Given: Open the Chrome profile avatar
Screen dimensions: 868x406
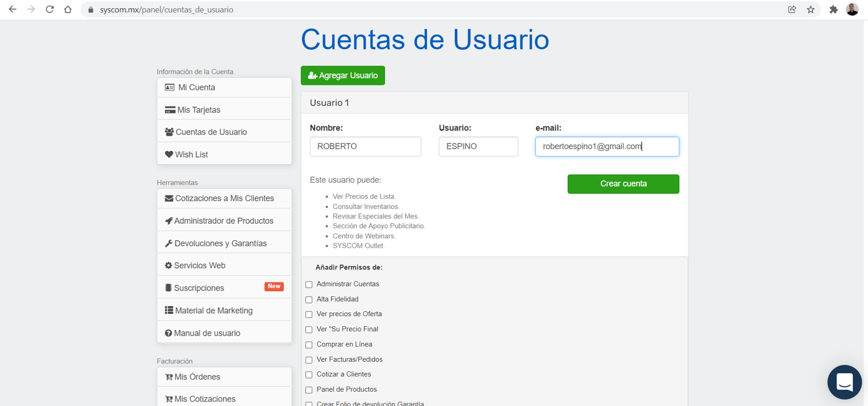Looking at the screenshot, I should click(x=852, y=9).
